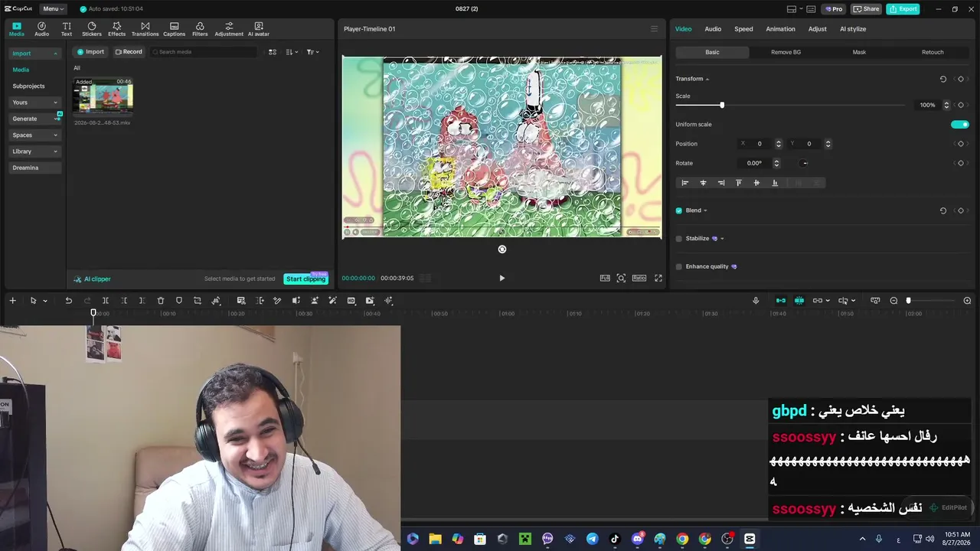Viewport: 980px width, 551px height.
Task: Click the Crop tool in timeline toolbar
Action: [x=198, y=301]
